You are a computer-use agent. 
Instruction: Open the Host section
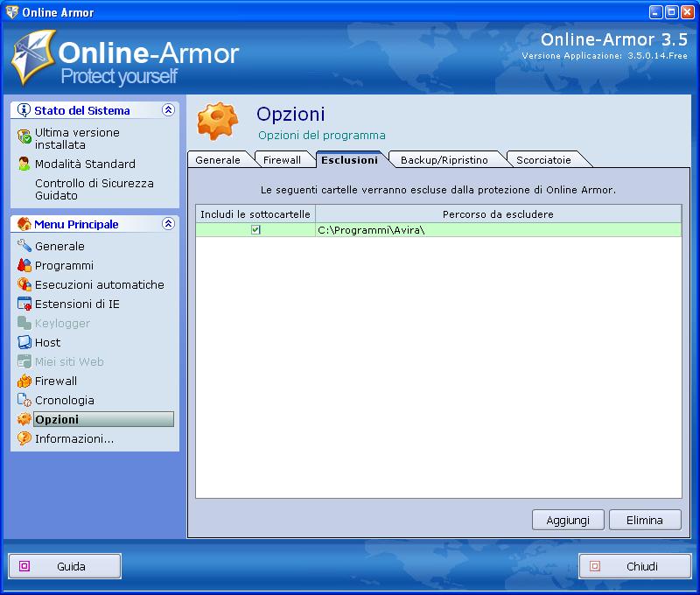point(48,342)
